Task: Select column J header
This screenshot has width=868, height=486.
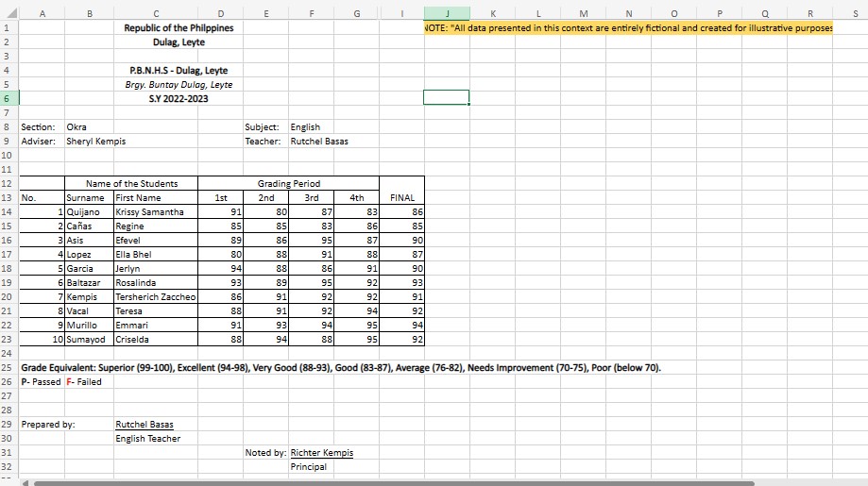Action: [x=447, y=13]
